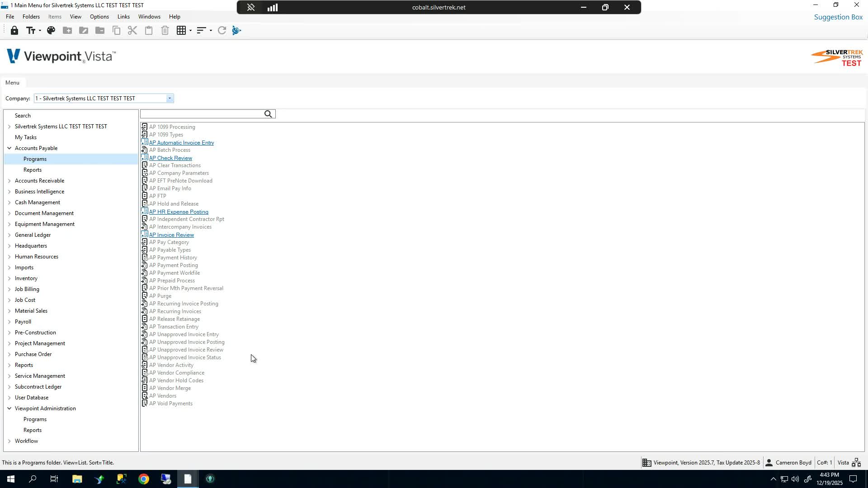Open Chrome from the taskbar
Image resolution: width=868 pixels, height=488 pixels.
pyautogui.click(x=144, y=479)
